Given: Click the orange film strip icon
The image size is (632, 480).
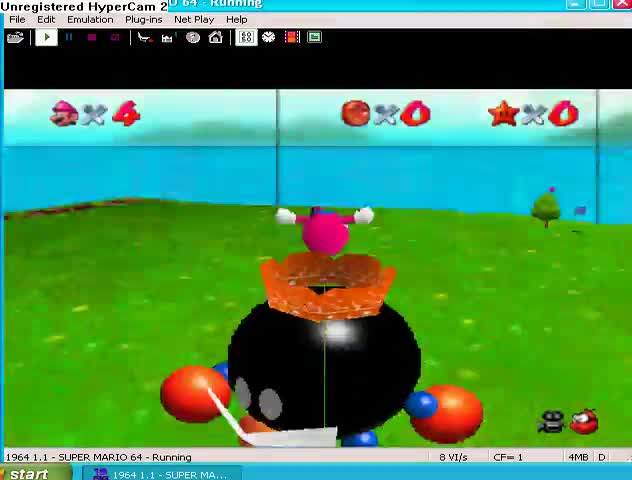Looking at the screenshot, I should [x=292, y=37].
